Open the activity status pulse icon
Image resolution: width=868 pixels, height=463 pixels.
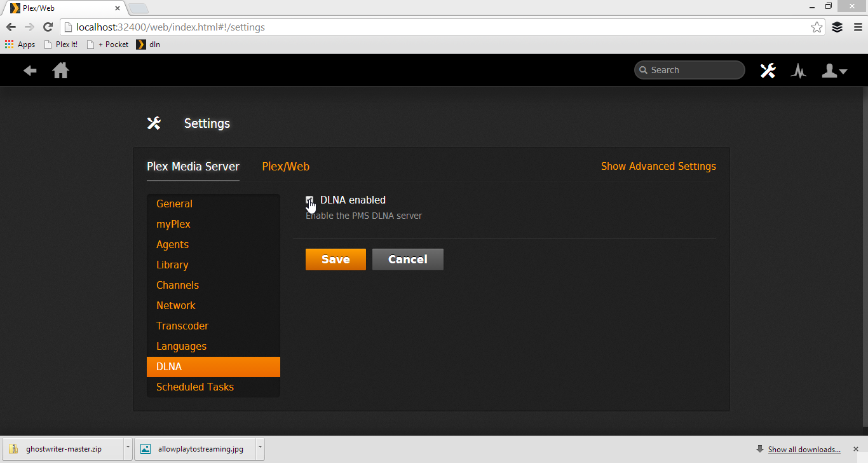tap(799, 71)
